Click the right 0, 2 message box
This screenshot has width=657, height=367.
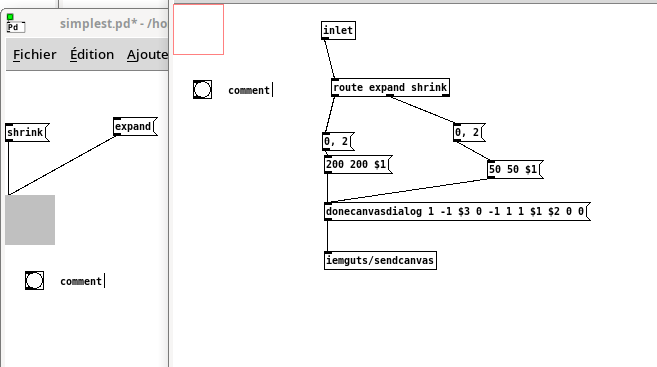(469, 132)
